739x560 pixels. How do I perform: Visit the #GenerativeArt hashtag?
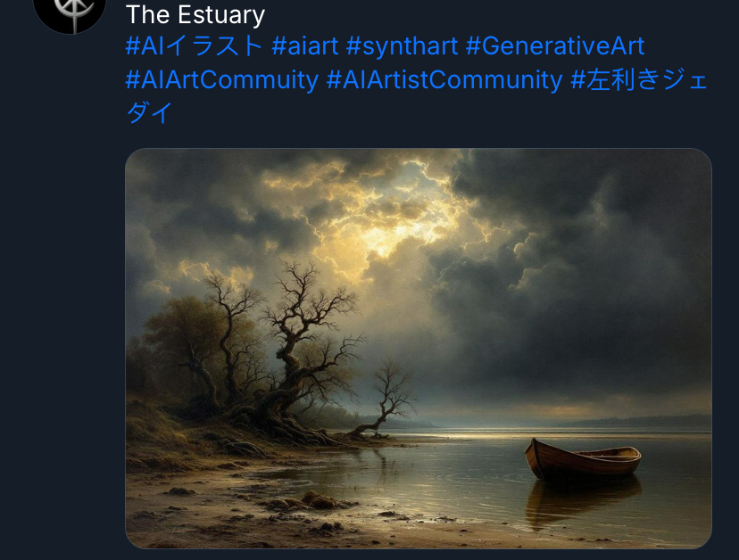[555, 45]
